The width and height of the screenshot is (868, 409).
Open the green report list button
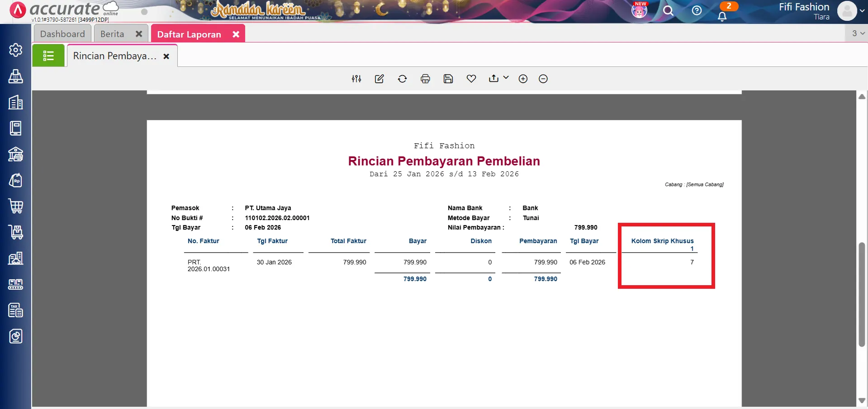[48, 56]
